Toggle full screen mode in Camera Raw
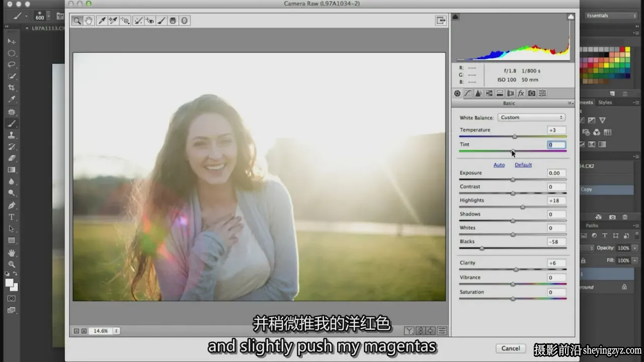This screenshot has width=644, height=362. pyautogui.click(x=441, y=21)
